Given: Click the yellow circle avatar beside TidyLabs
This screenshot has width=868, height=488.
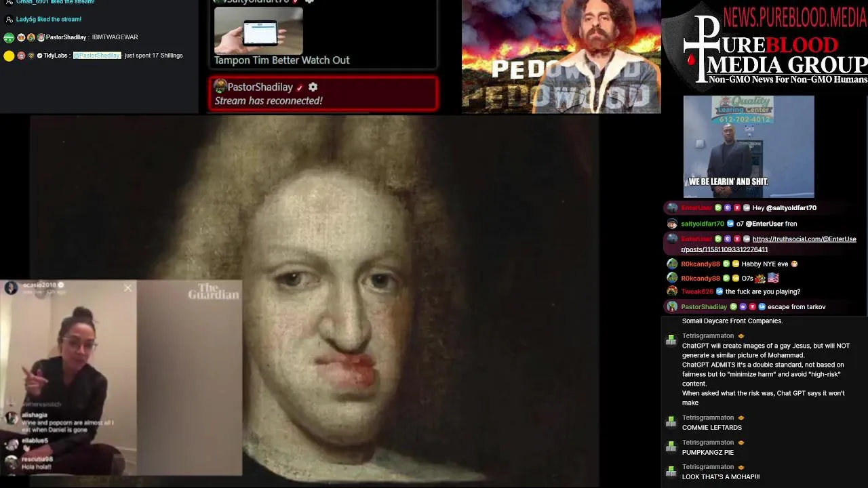Looking at the screenshot, I should [9, 56].
